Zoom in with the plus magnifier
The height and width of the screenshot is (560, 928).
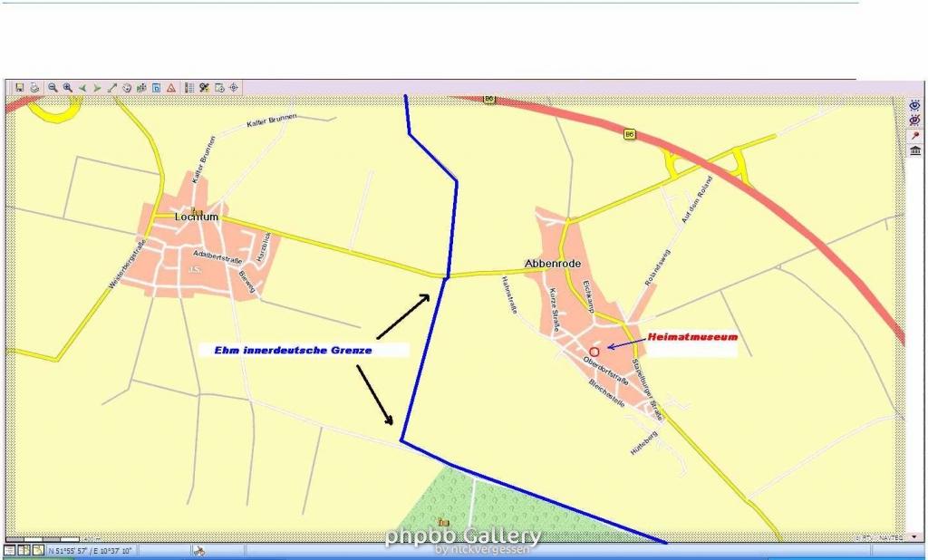[x=67, y=88]
